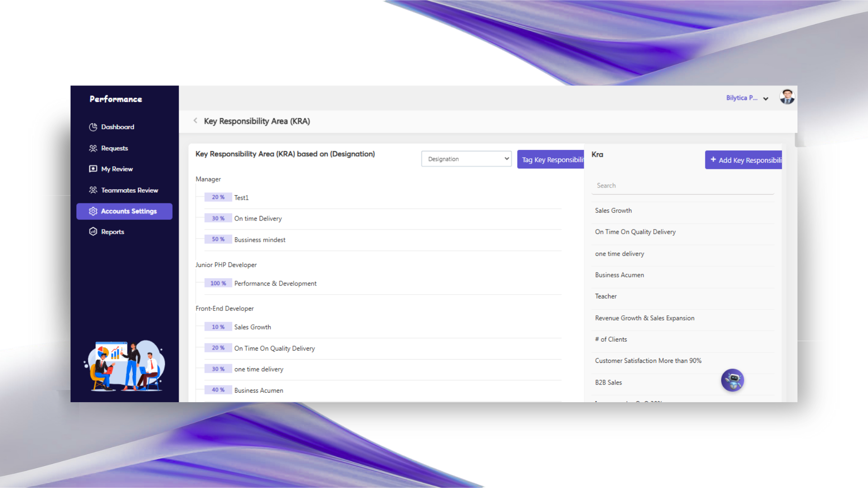The width and height of the screenshot is (868, 488).
Task: Select Sales Growth in the Kra list
Action: (x=613, y=211)
